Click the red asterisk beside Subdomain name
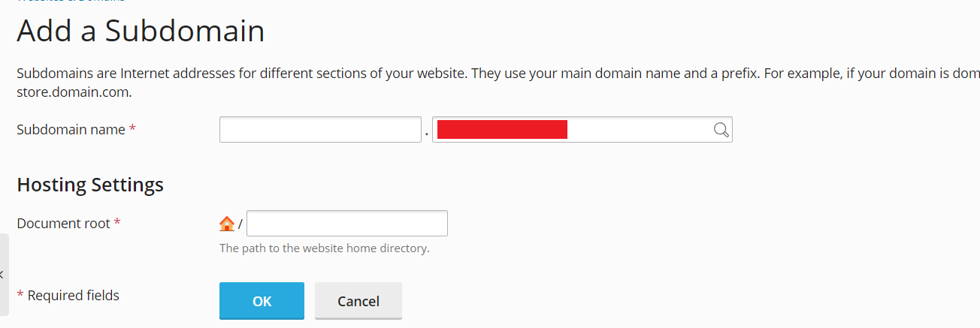Viewport: 980px width, 328px height. point(132,129)
